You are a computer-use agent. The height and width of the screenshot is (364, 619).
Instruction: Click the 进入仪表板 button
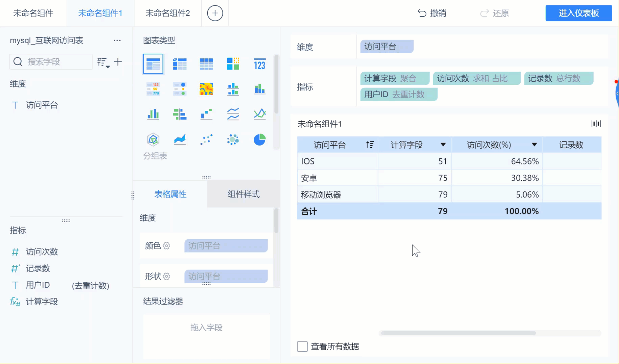(x=579, y=13)
